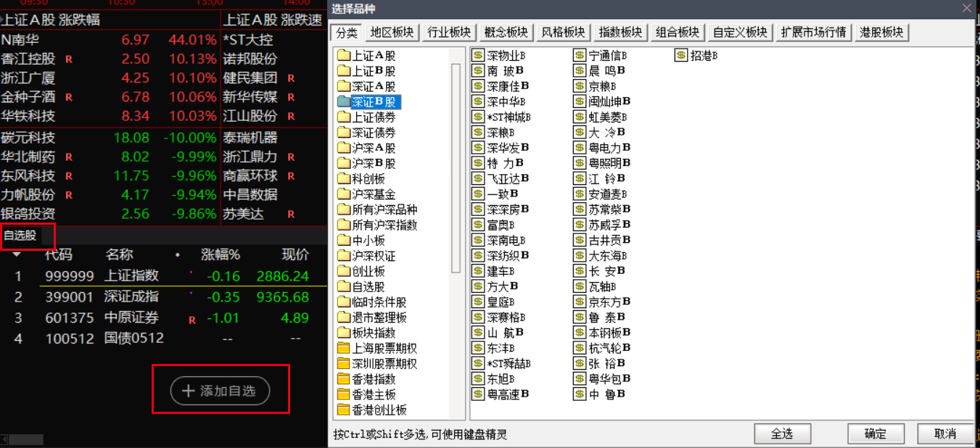The image size is (980, 448).
Task: Click the category tree vertical scrollbar thumb
Action: [456, 168]
